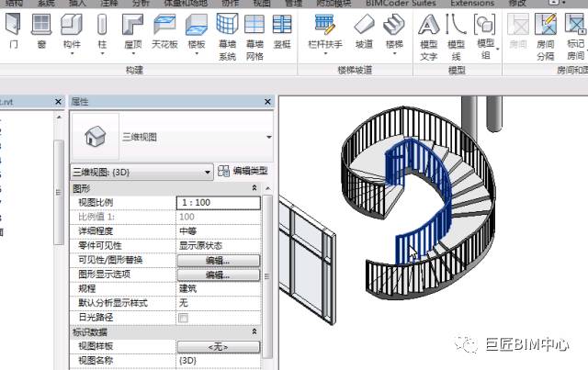Click the 零件可见性 value 显示原状态
Viewport: 588px width, 370px height.
coord(219,245)
